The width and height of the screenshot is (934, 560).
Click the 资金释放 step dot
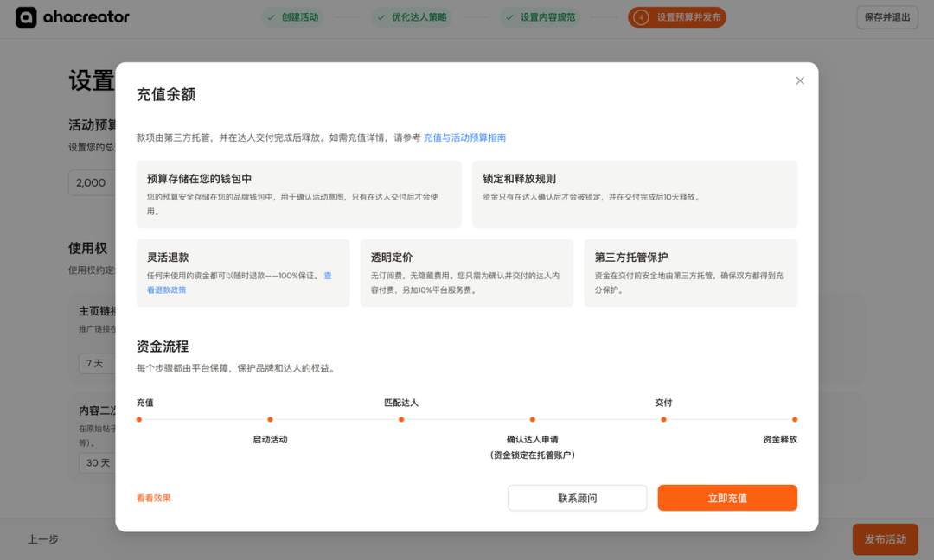(x=795, y=419)
